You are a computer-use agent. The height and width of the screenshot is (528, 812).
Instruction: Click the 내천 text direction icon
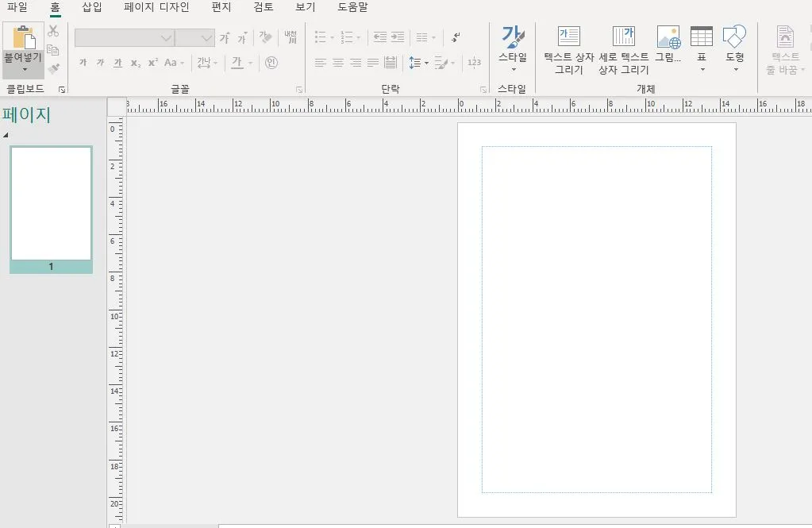[291, 37]
